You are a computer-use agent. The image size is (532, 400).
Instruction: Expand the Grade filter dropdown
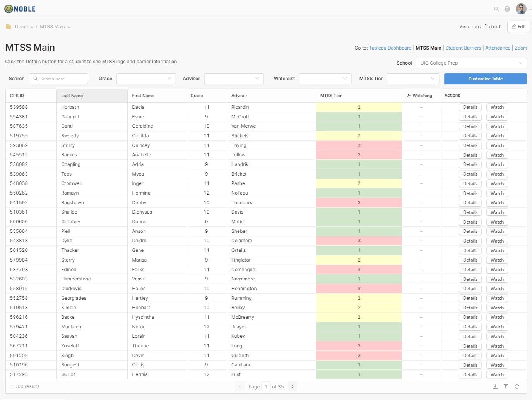pyautogui.click(x=146, y=79)
